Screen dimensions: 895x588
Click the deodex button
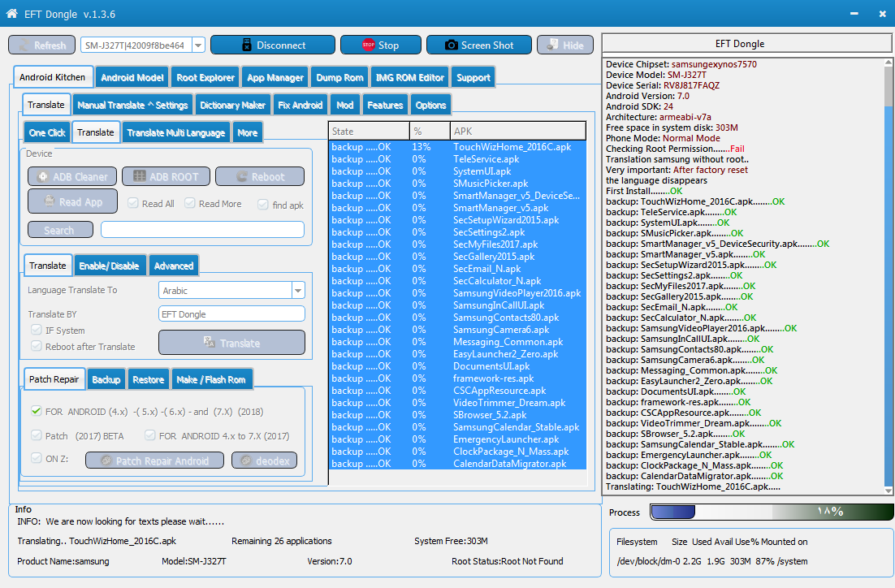(x=264, y=460)
